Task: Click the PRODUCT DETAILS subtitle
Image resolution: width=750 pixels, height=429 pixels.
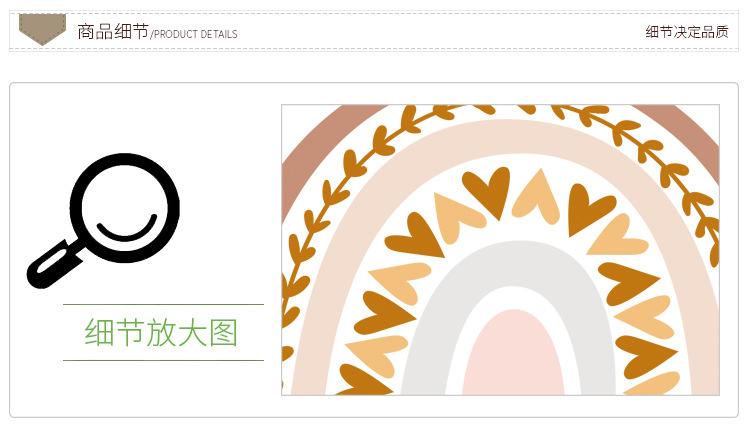Action: coord(194,34)
